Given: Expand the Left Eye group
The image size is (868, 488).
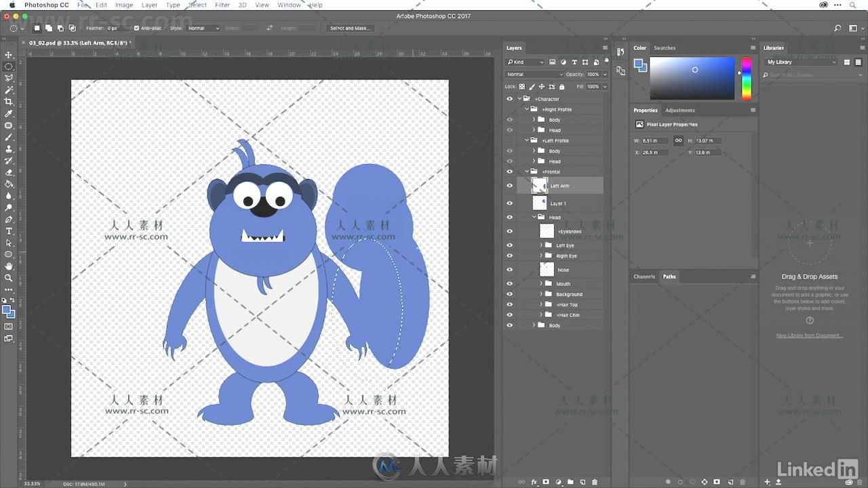Looking at the screenshot, I should click(x=541, y=245).
